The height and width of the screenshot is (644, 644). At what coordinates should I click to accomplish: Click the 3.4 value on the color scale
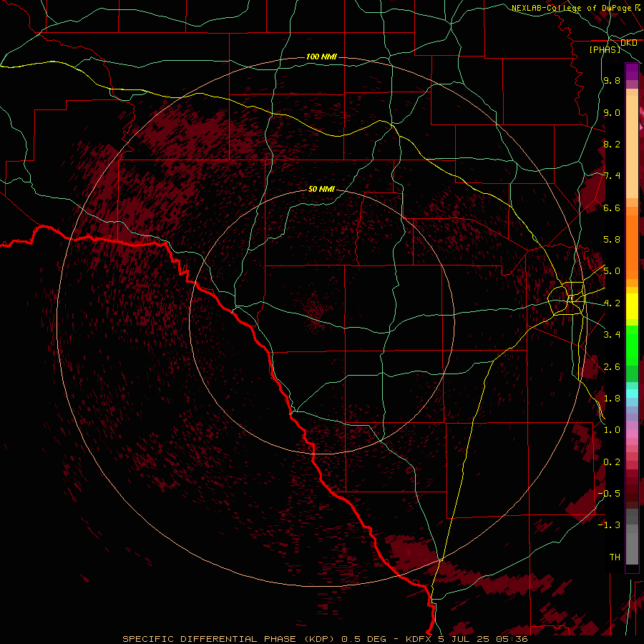(612, 335)
